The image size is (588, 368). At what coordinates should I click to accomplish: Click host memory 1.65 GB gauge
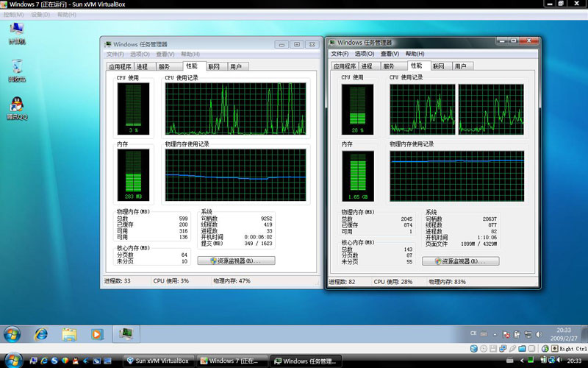[358, 176]
